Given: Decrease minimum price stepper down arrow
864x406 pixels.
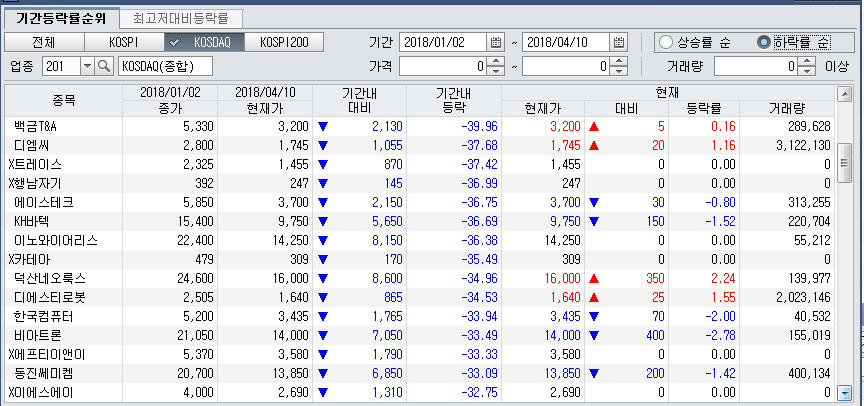Looking at the screenshot, I should (x=496, y=72).
